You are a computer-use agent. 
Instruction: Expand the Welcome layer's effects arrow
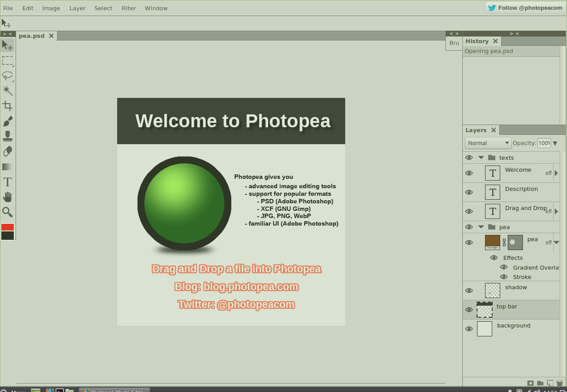pyautogui.click(x=556, y=173)
